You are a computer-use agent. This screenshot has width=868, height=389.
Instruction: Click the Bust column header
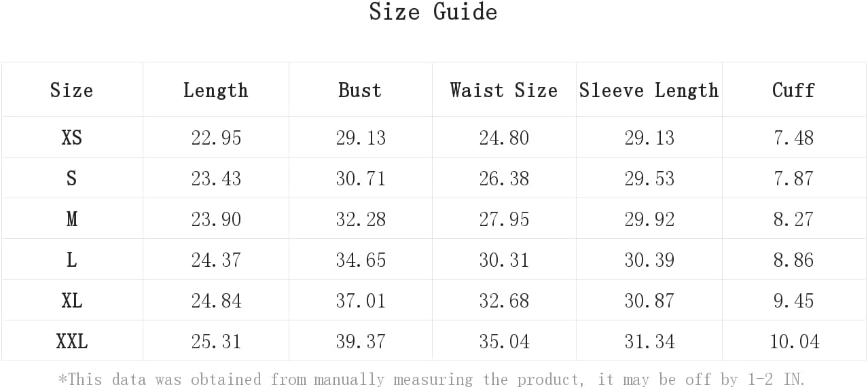359,90
